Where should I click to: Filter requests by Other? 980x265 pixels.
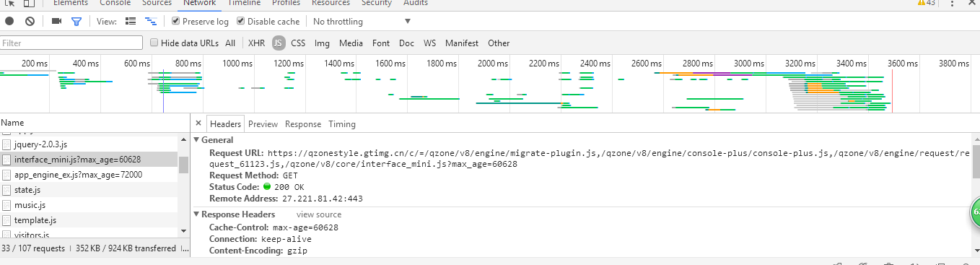[x=499, y=43]
